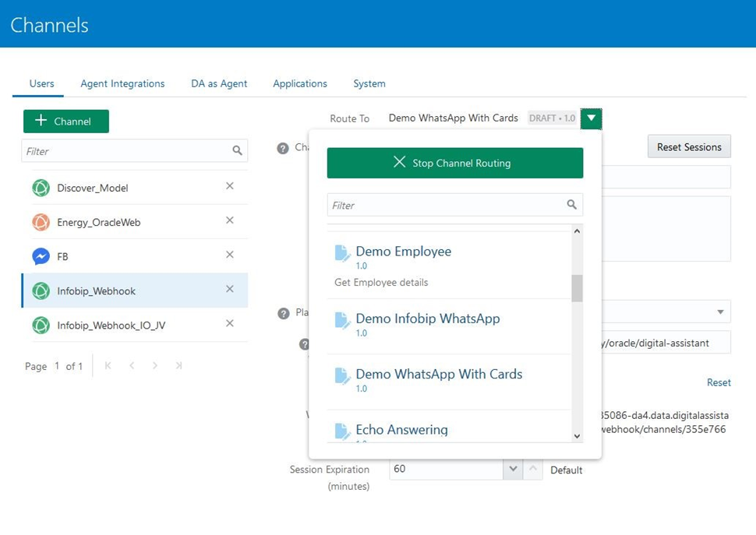The height and width of the screenshot is (535, 756).
Task: Click the Reset Sessions button
Action: coord(689,146)
